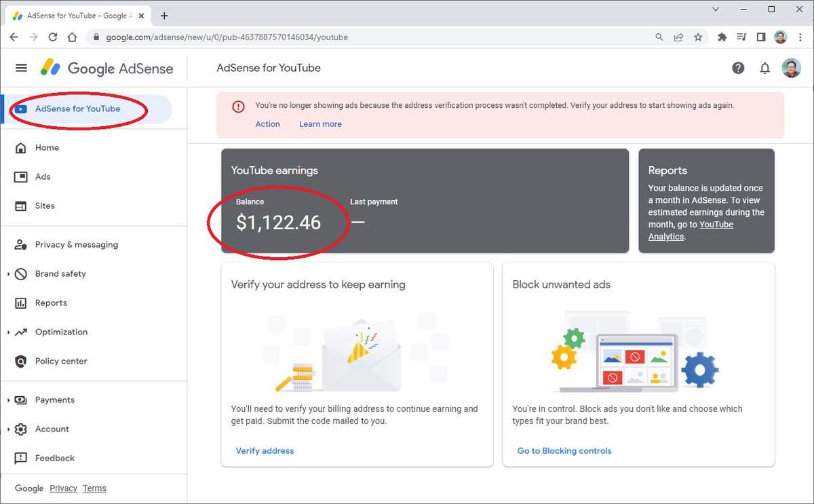Viewport: 814px width, 504px height.
Task: Expand the Brand safety section arrow
Action: [8, 274]
